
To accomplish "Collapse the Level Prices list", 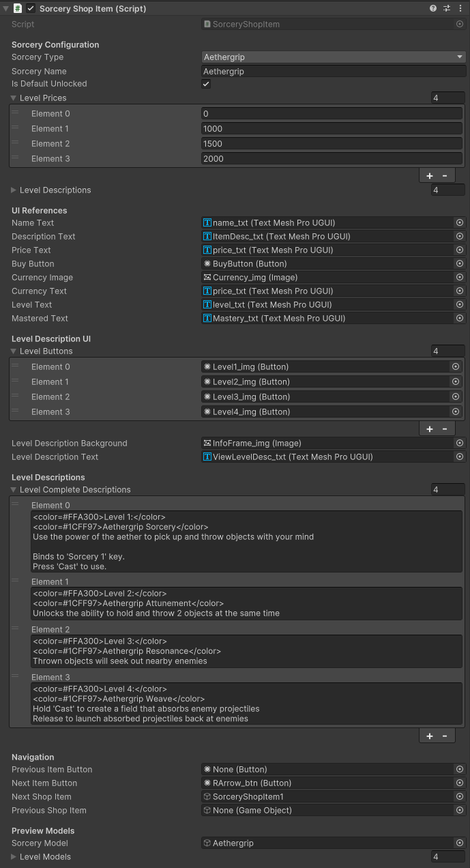I will pos(14,98).
